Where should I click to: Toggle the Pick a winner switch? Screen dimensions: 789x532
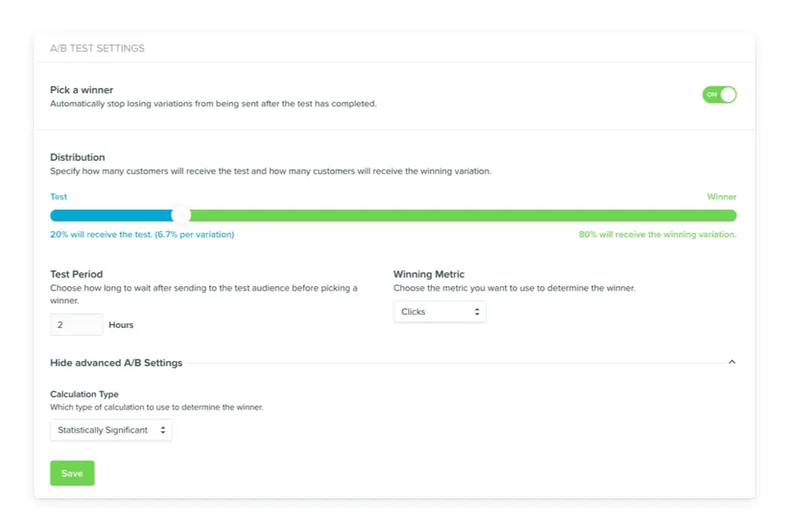[719, 95]
